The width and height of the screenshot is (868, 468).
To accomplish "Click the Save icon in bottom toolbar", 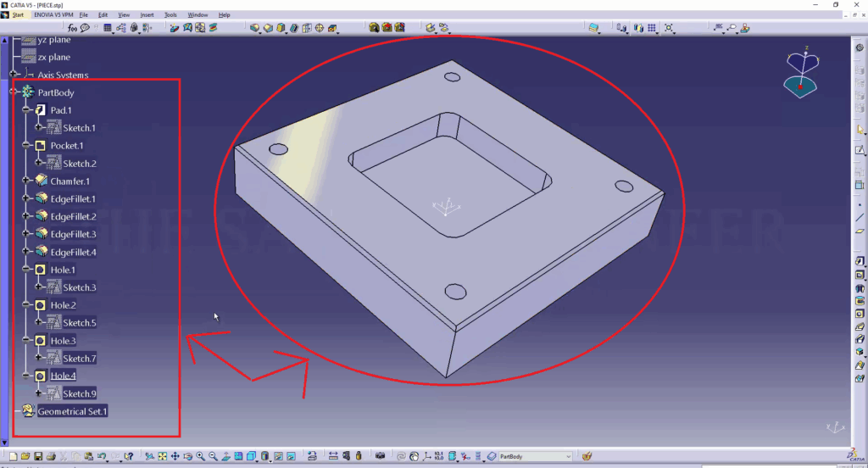I will click(x=39, y=456).
